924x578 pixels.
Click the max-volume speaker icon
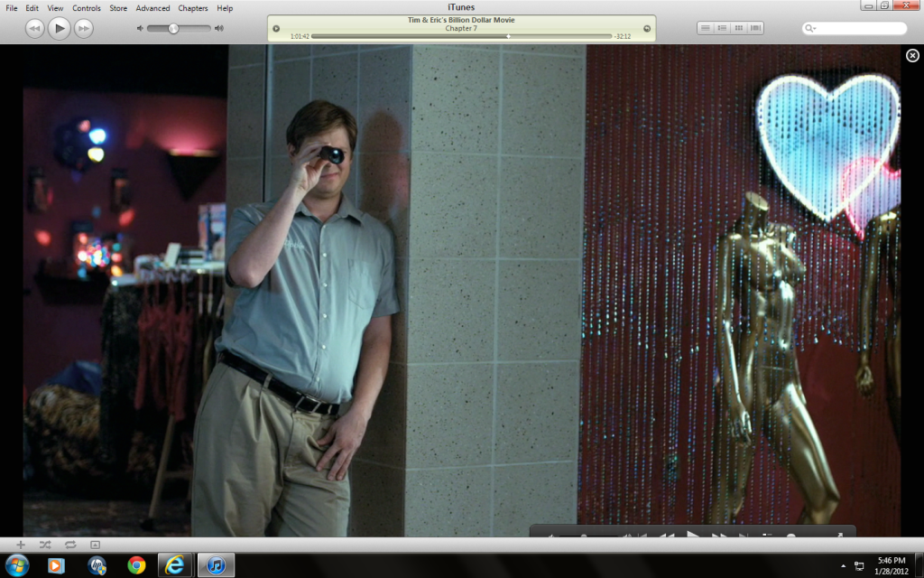pos(219,28)
